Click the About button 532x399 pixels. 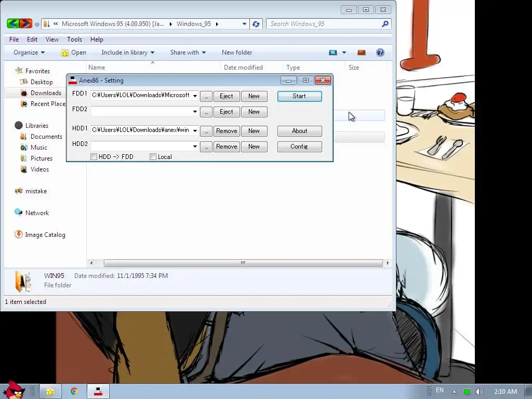[x=300, y=131]
